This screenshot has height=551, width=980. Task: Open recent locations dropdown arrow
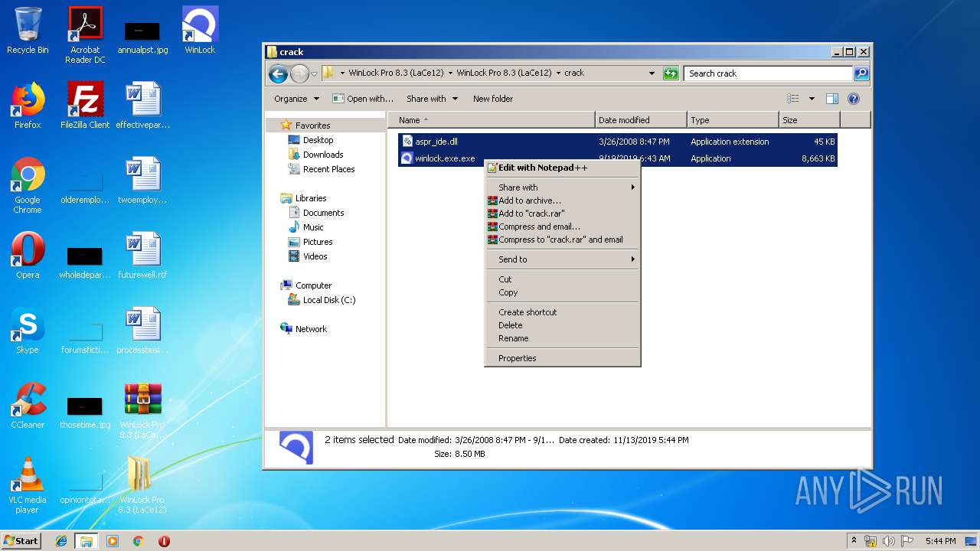(x=314, y=74)
